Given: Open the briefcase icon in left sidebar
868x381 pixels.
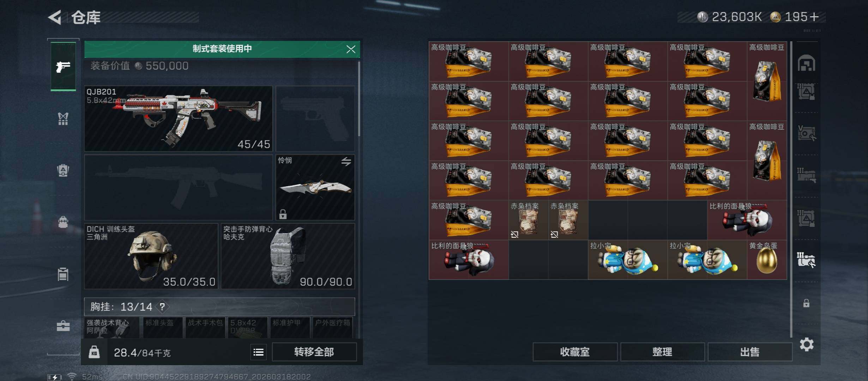Looking at the screenshot, I should 63,326.
